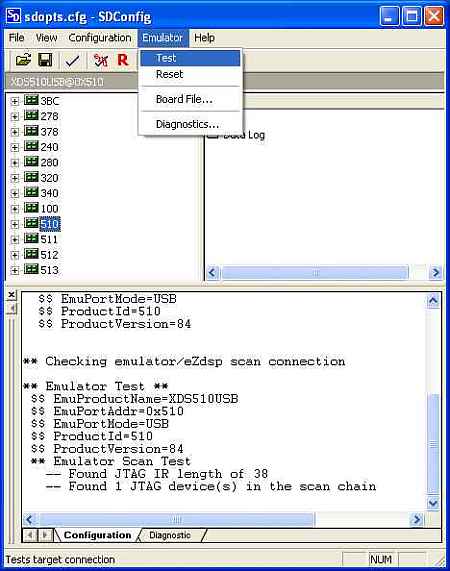Click the board icon next to 3BC
The height and width of the screenshot is (571, 450).
click(x=31, y=100)
